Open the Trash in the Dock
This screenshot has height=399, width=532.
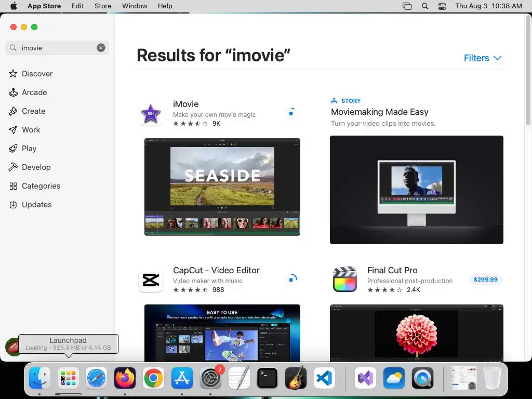click(x=493, y=378)
